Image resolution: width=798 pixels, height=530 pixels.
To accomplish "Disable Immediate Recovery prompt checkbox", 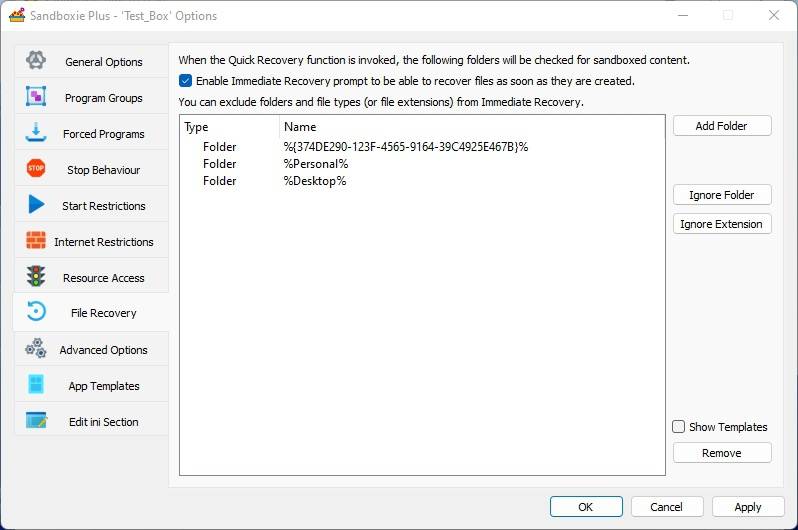I will click(185, 80).
